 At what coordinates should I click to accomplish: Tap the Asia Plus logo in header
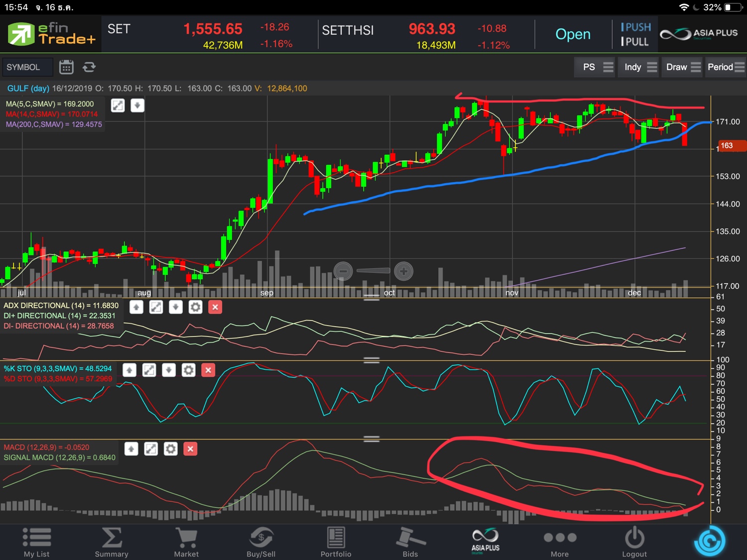(x=698, y=34)
